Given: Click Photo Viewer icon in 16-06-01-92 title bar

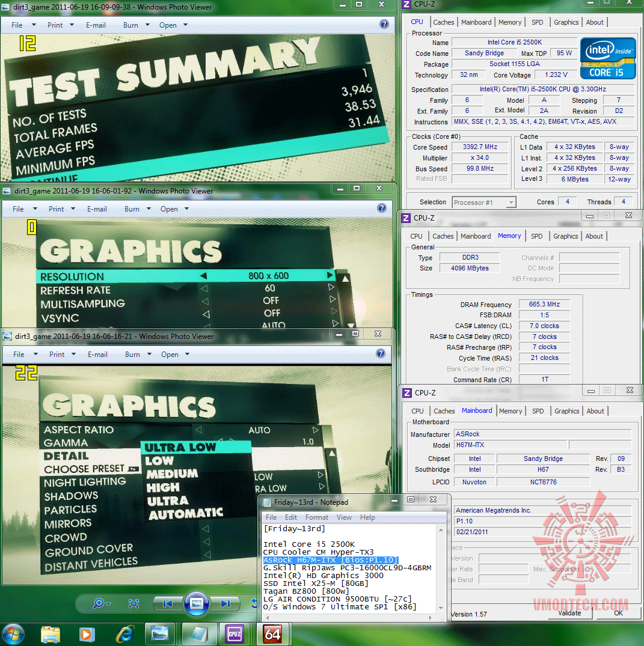Looking at the screenshot, I should pos(7,191).
